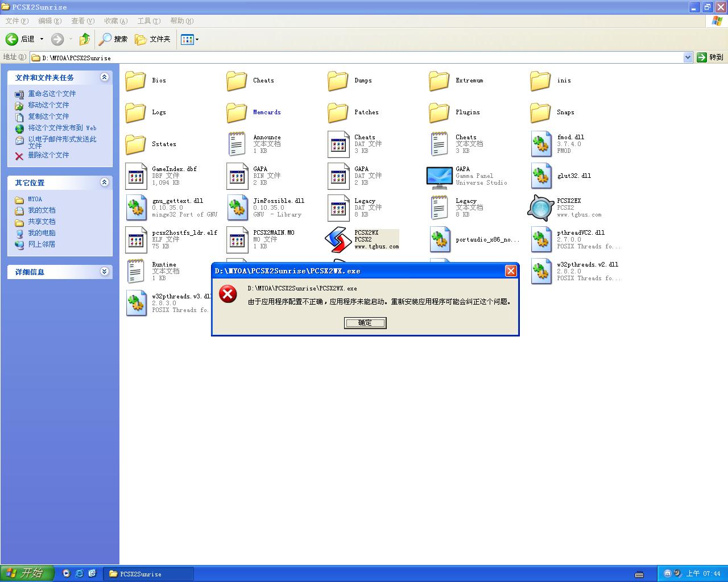The height and width of the screenshot is (582, 728).
Task: Open 我的文档 in other places
Action: point(42,210)
